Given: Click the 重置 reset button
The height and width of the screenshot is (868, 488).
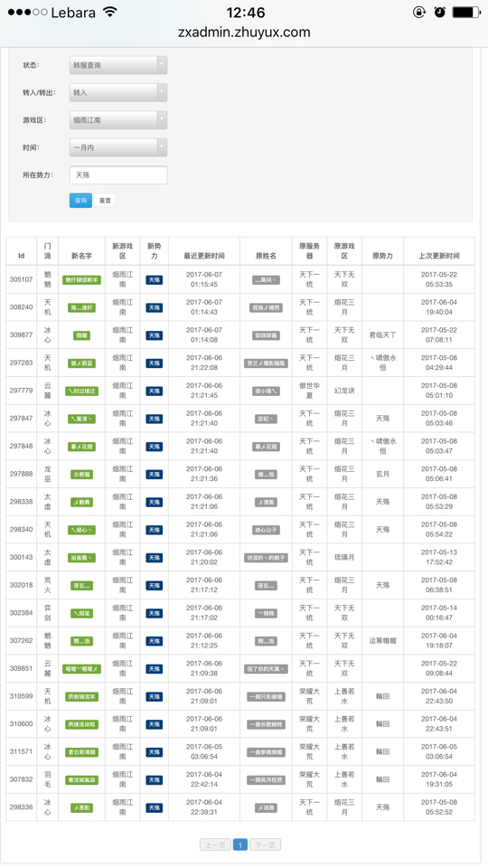Looking at the screenshot, I should pyautogui.click(x=105, y=201).
